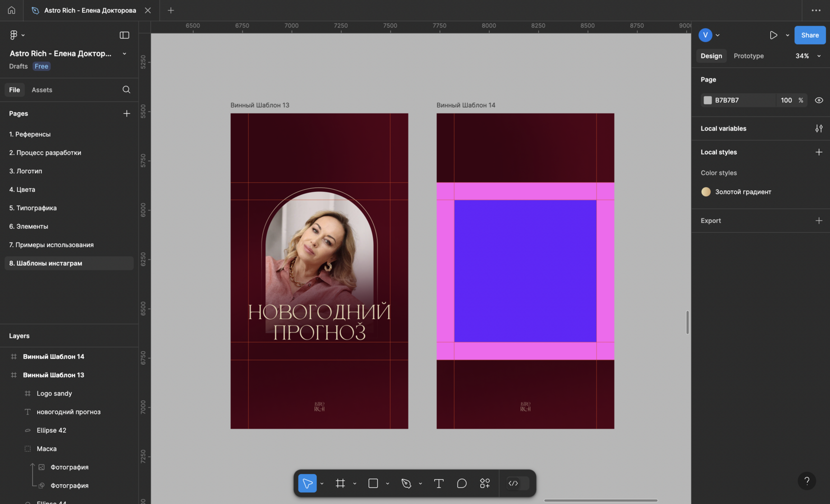
Task: Select the Pen tool
Action: pos(406,483)
